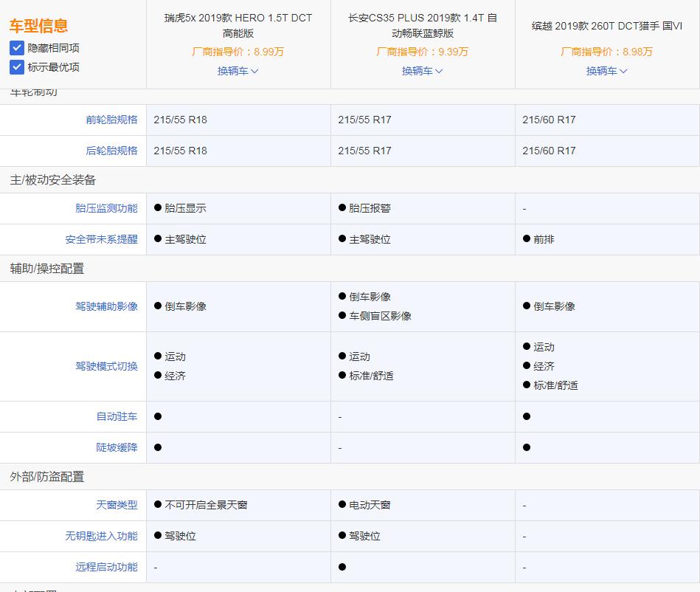
Task: Click the 辅助/操控配置 section header
Action: point(47,269)
